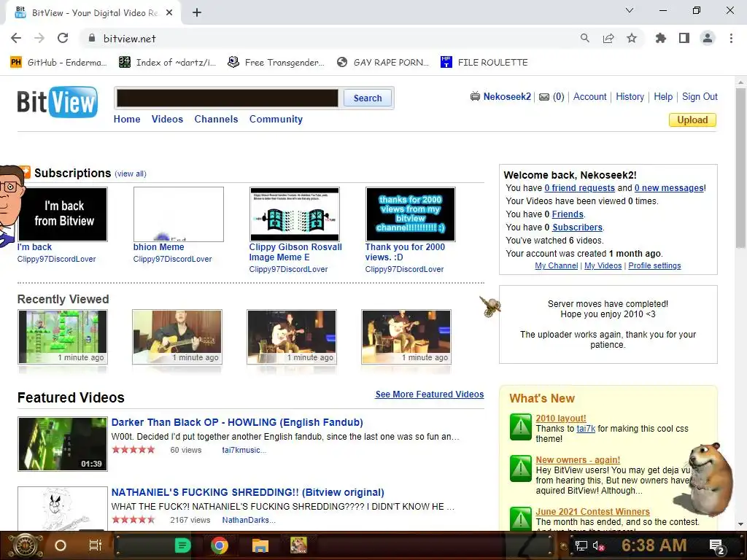Open the Community navigation tab

coord(276,119)
